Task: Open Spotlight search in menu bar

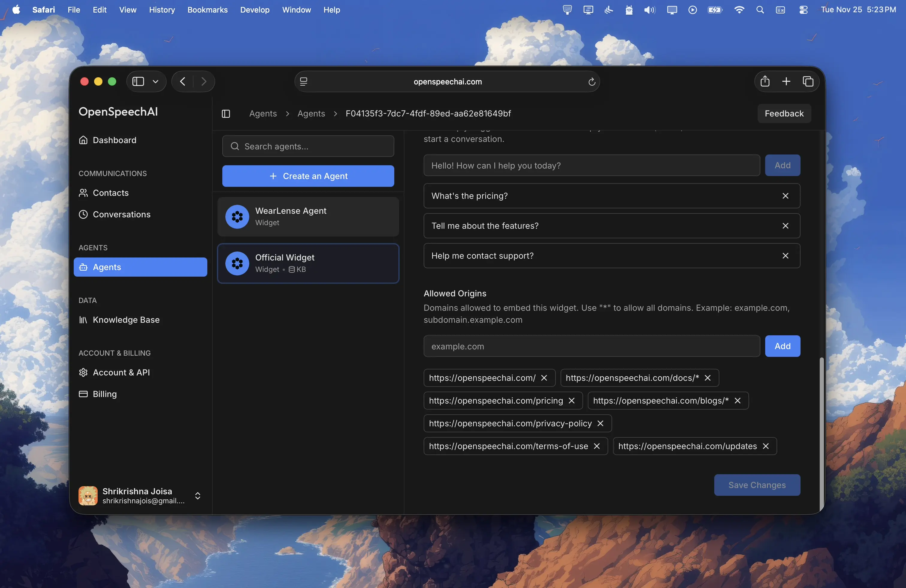Action: [x=760, y=10]
